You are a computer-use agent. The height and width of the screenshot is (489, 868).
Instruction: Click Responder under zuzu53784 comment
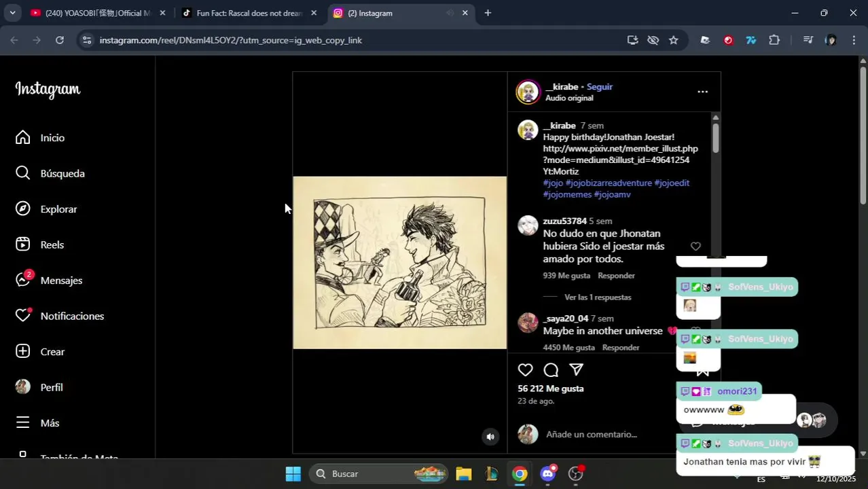[616, 276]
